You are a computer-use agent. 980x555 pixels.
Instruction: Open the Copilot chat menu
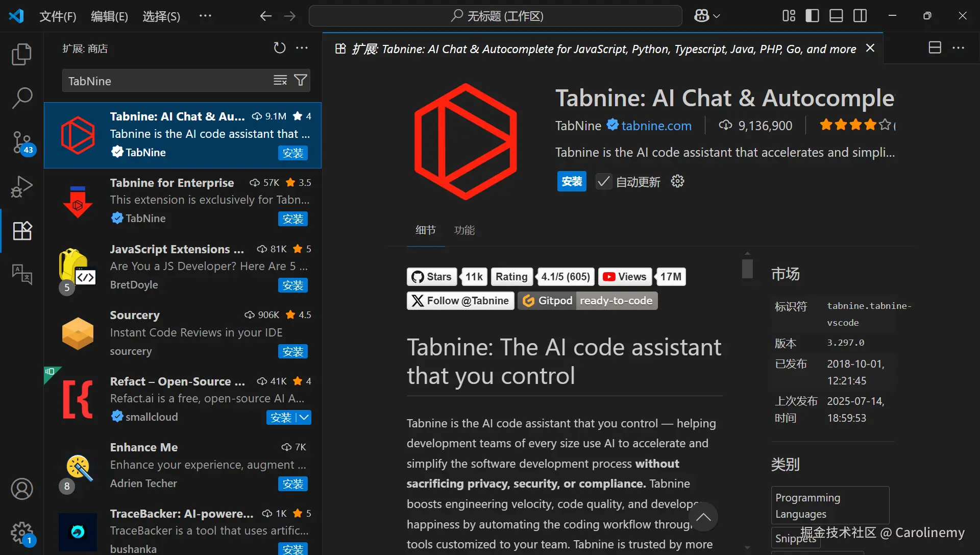pyautogui.click(x=707, y=16)
